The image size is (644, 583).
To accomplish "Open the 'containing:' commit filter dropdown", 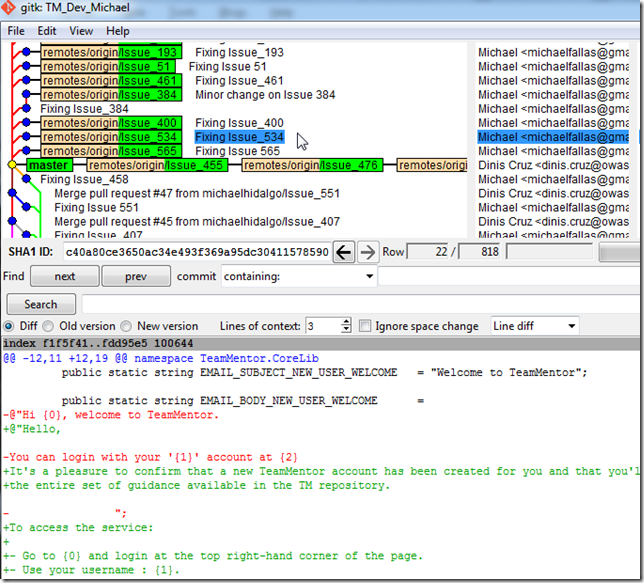I will (x=369, y=276).
